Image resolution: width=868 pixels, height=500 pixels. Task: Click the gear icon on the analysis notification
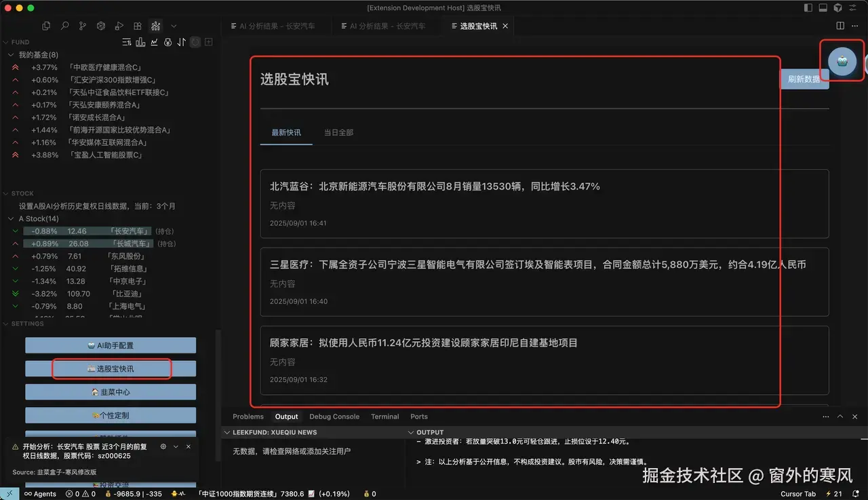tap(162, 446)
